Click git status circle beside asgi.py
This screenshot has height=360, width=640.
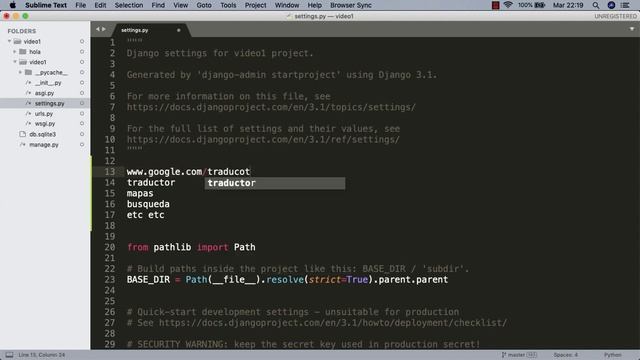82,93
